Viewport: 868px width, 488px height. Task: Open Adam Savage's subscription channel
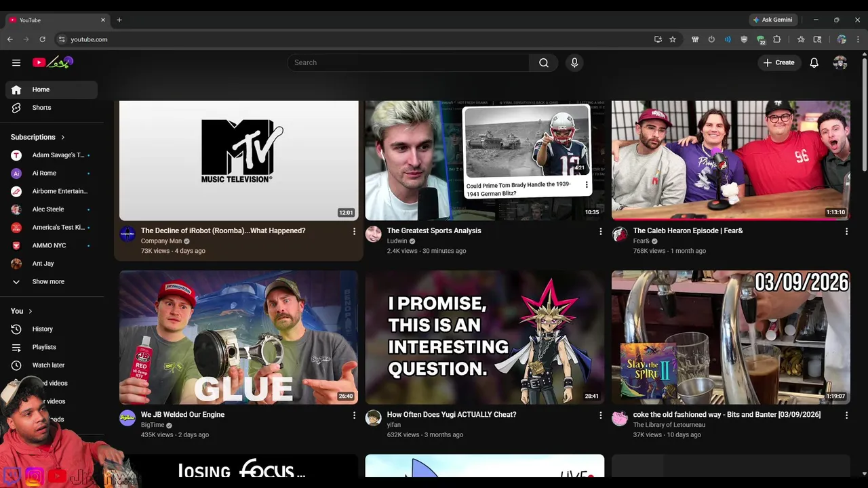(52, 155)
